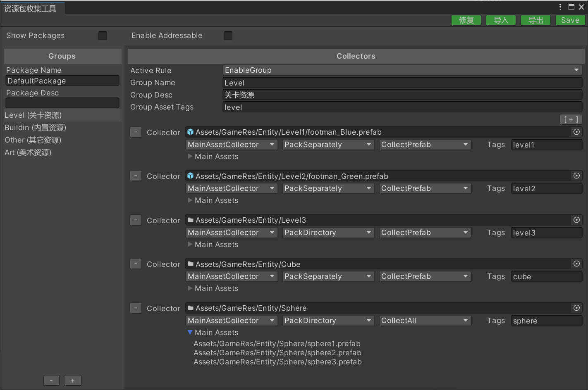Expand Main Assets under footman_Green collector
Screen dimensions: 588x390
pos(190,200)
